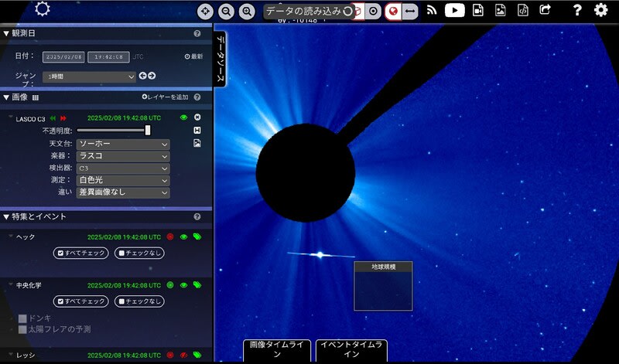Go to previous LASCO C3 image

pyautogui.click(x=53, y=118)
